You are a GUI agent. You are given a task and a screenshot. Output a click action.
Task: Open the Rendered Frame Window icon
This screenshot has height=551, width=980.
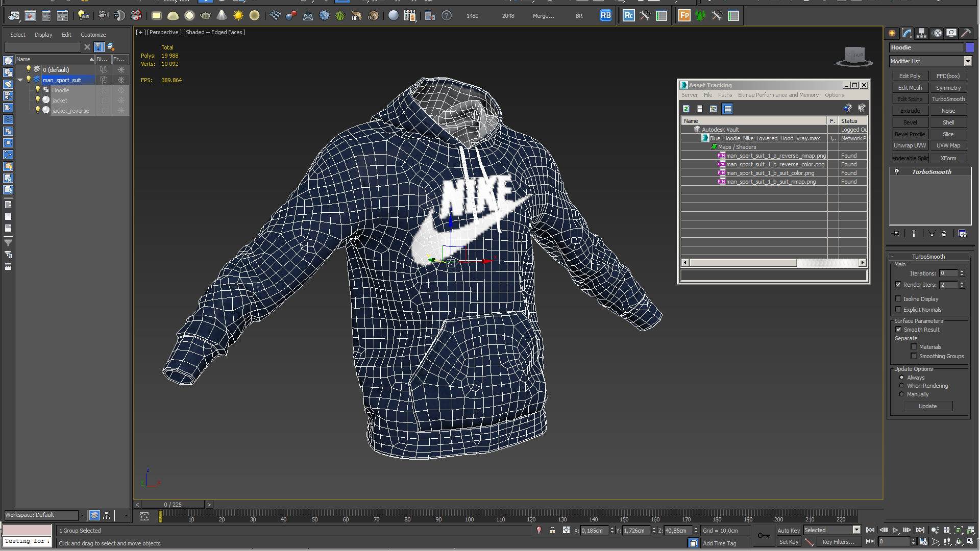pyautogui.click(x=30, y=16)
